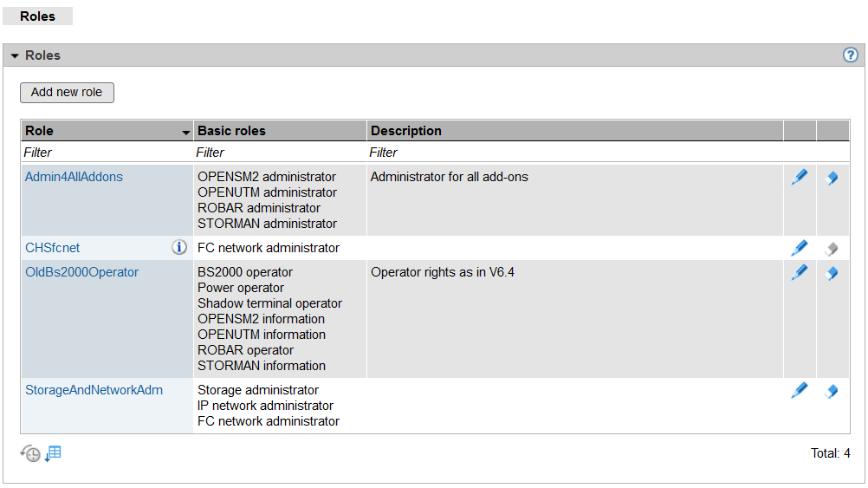Edit the Admin4AllAddons role with the pencil icon
The height and width of the screenshot is (488, 868).
point(800,178)
